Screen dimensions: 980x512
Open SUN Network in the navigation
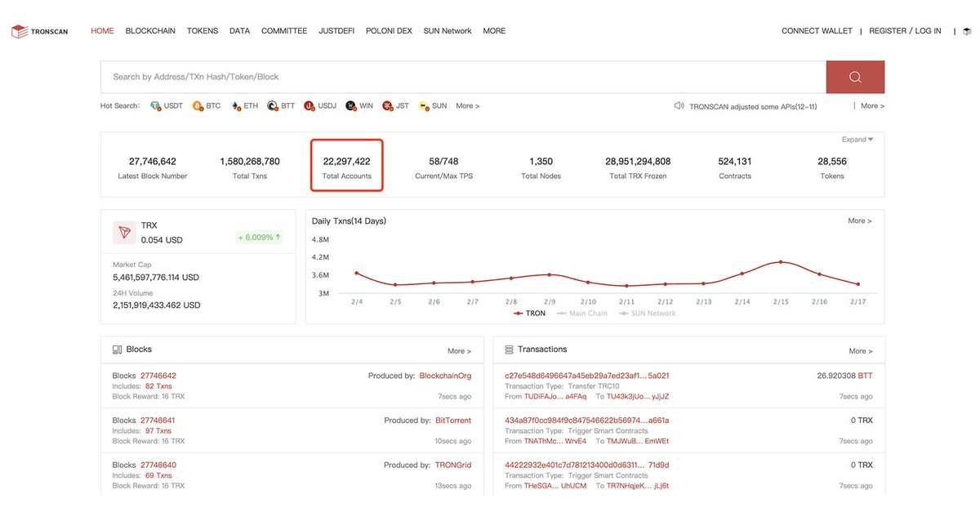tap(448, 31)
